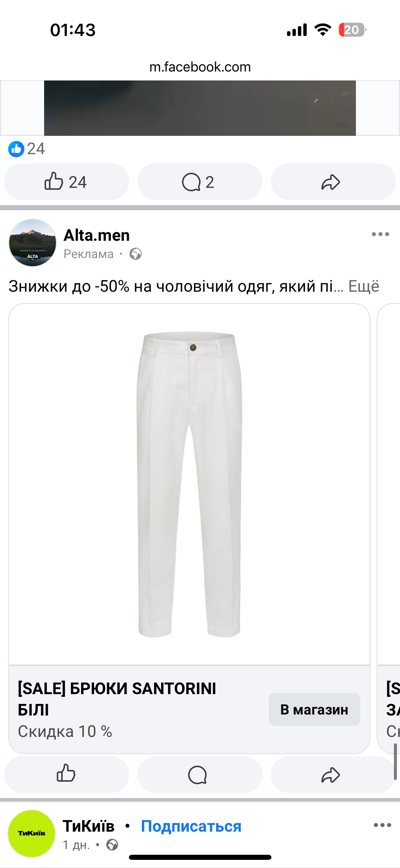Tap the m.facebook.com address bar
The width and height of the screenshot is (400, 868).
[x=200, y=67]
